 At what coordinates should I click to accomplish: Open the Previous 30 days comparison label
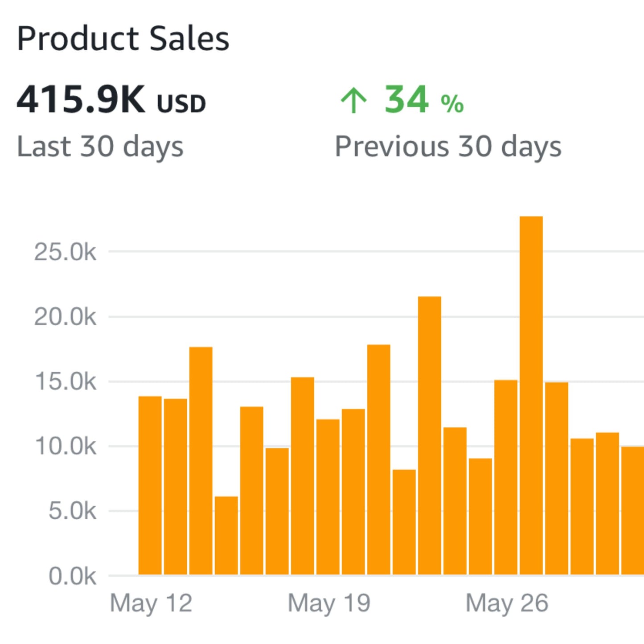448,147
